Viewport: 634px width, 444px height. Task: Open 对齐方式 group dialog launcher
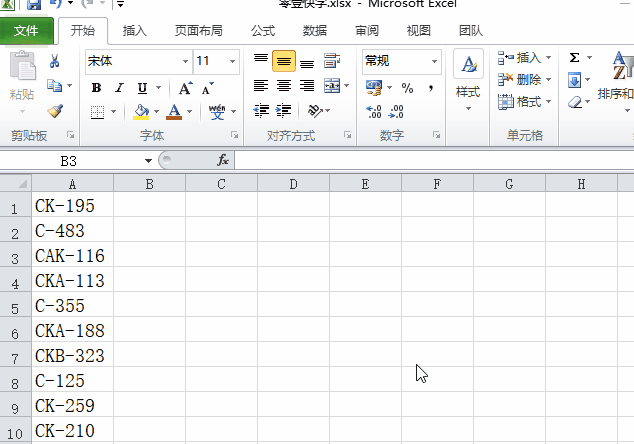tap(347, 135)
